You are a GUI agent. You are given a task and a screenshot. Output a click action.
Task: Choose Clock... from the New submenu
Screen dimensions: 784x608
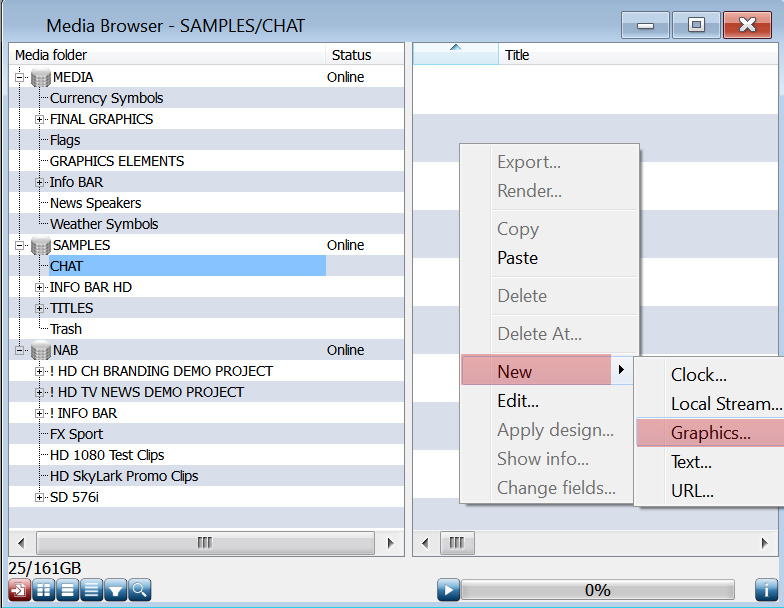click(x=710, y=375)
